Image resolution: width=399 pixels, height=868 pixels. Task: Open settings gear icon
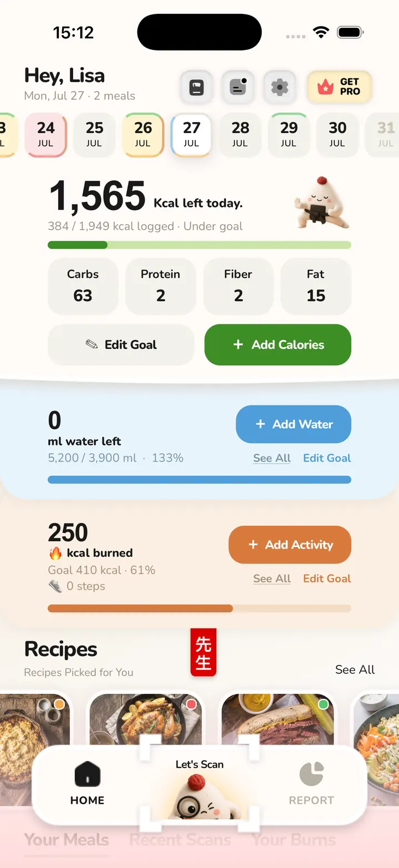click(280, 87)
